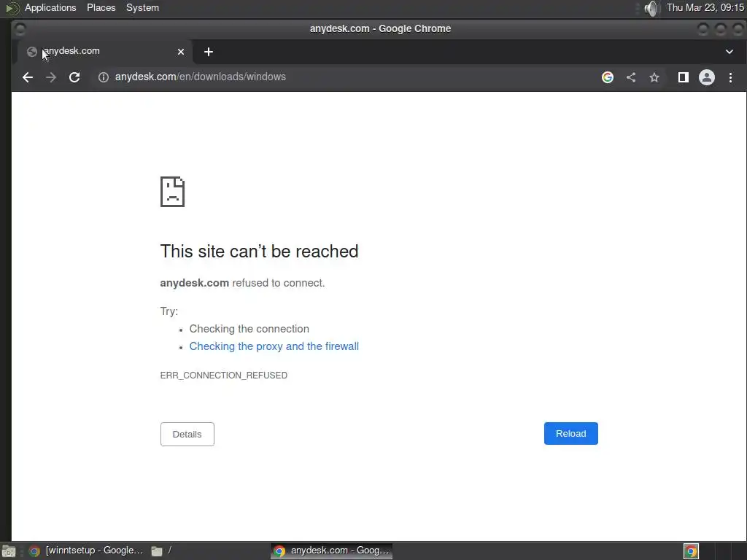747x560 pixels.
Task: Open the Google icon in the address bar
Action: tap(608, 77)
